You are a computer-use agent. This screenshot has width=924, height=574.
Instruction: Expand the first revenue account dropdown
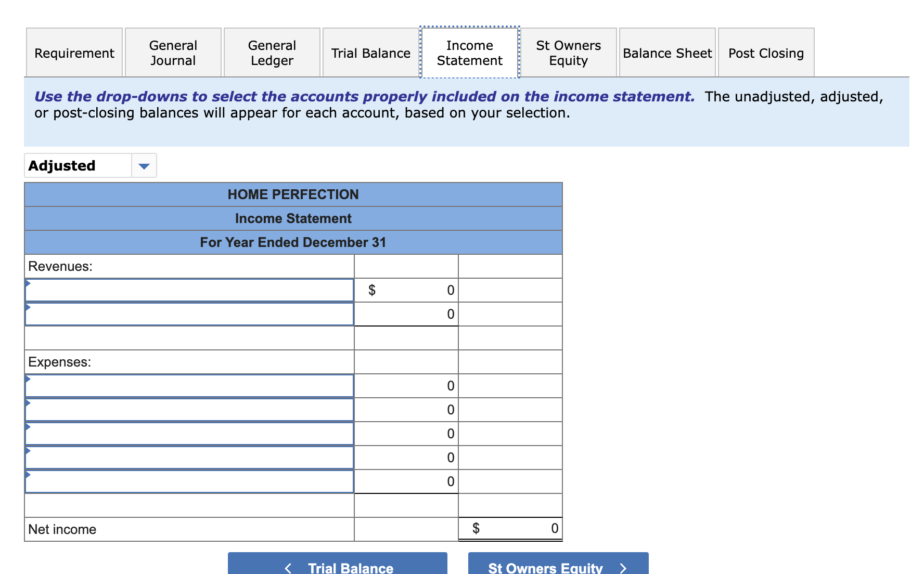point(189,290)
